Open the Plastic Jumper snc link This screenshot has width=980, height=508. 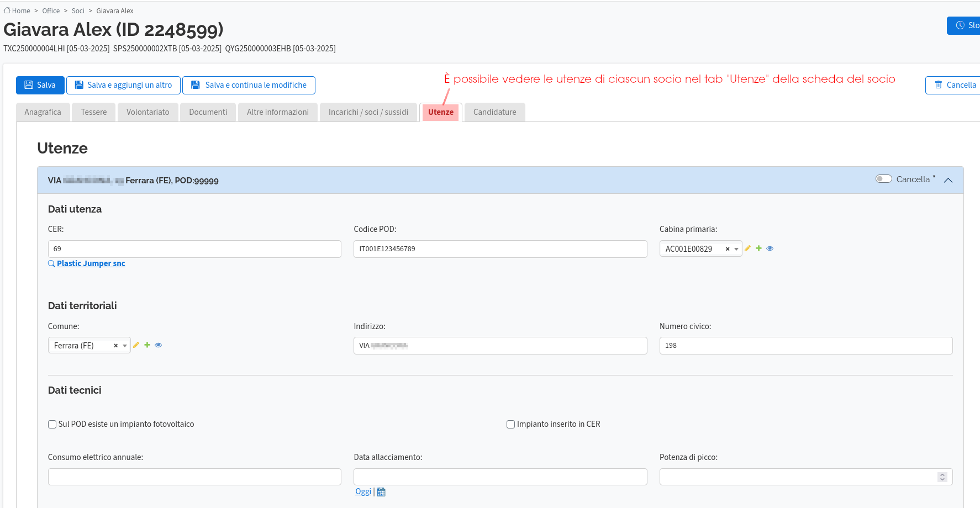point(91,263)
